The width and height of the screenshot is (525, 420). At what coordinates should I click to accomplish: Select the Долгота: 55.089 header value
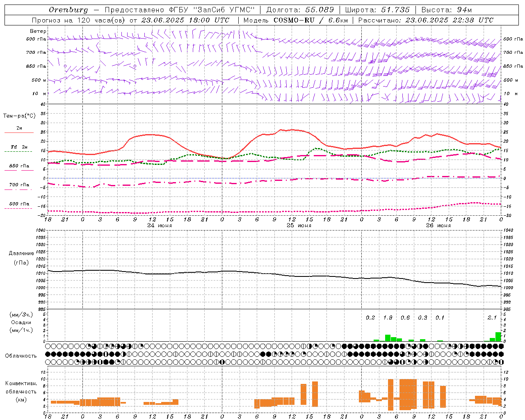pyautogui.click(x=300, y=10)
